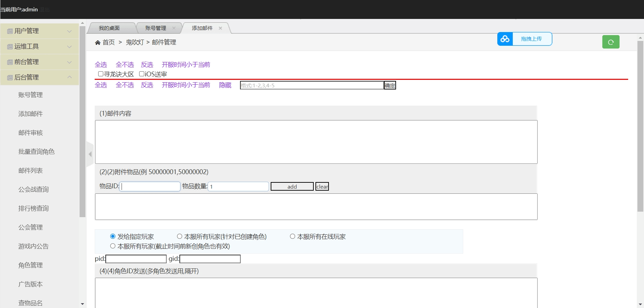The width and height of the screenshot is (644, 308).
Task: Close the 添加邮件 tab
Action: 220,28
